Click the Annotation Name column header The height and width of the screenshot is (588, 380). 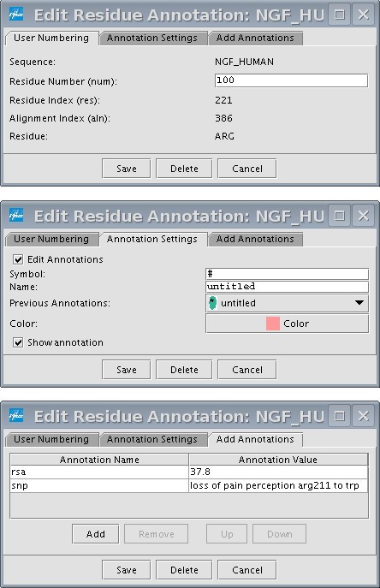click(x=99, y=460)
